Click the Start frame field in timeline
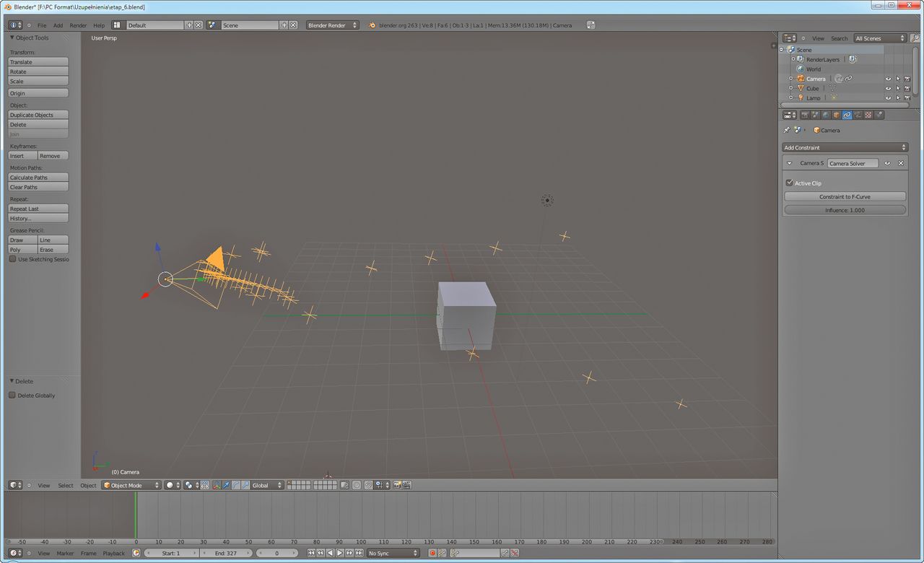 [x=170, y=553]
